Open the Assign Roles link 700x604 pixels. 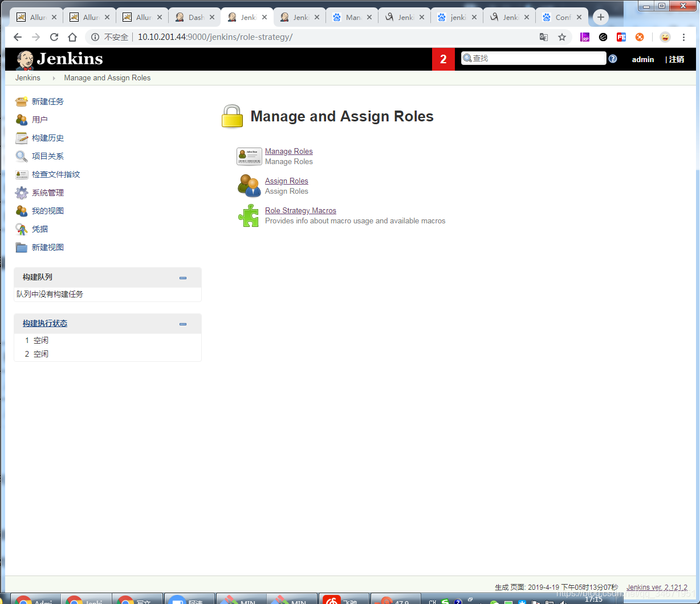287,181
